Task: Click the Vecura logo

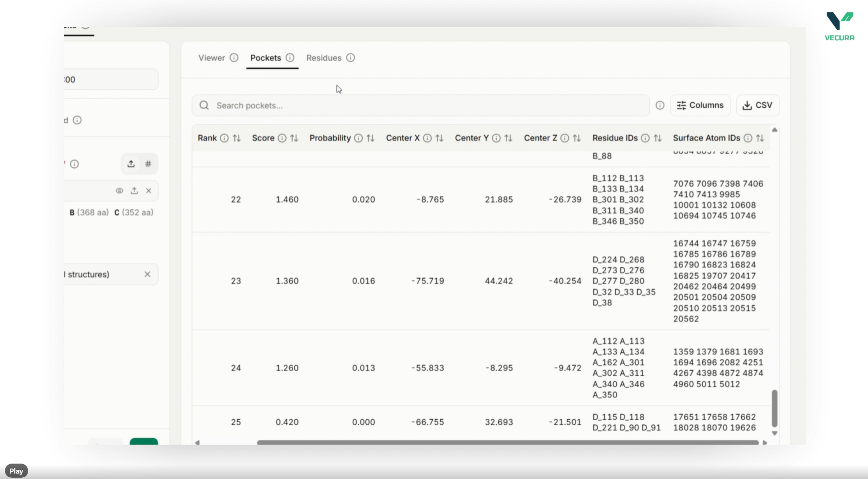Action: [840, 26]
